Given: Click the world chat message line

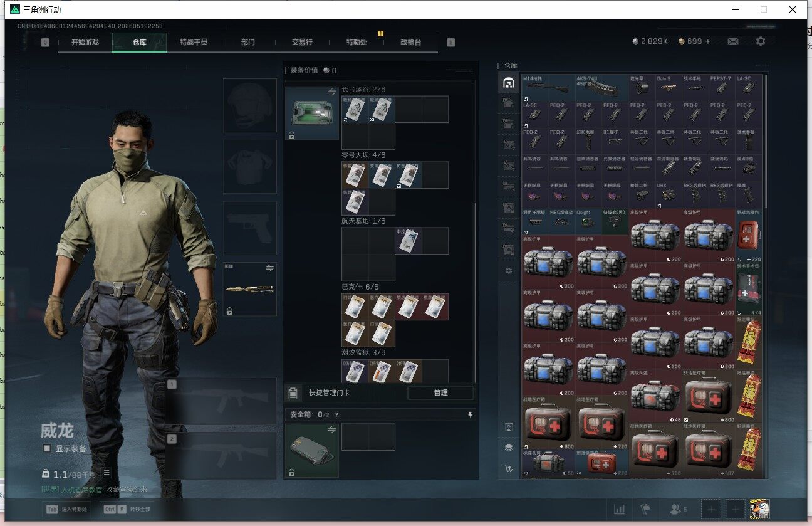Looking at the screenshot, I should [x=95, y=489].
